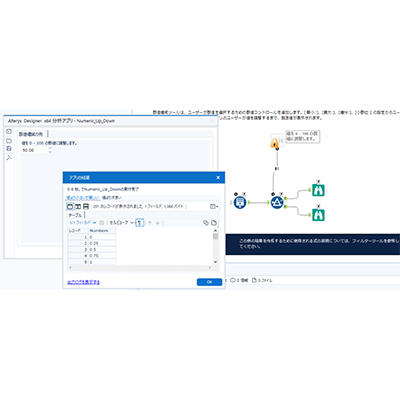Screen dimensions: 400x400
Task: Increase the value with the stepper up arrow
Action: pos(50,148)
